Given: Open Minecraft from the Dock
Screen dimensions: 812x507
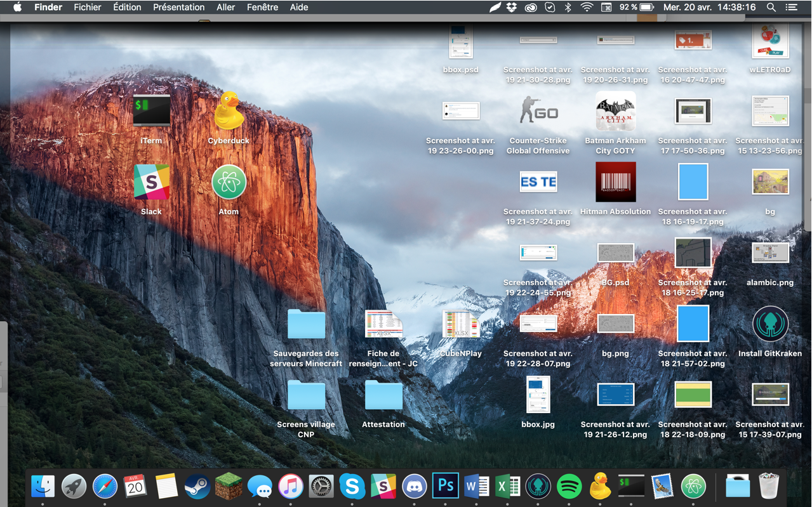Looking at the screenshot, I should pos(228,486).
